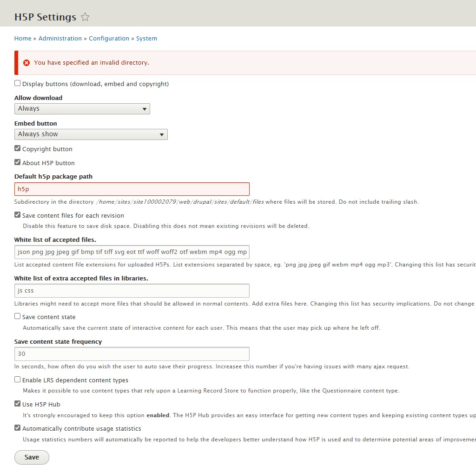
Task: Click the files directory path in the description
Action: [180, 202]
